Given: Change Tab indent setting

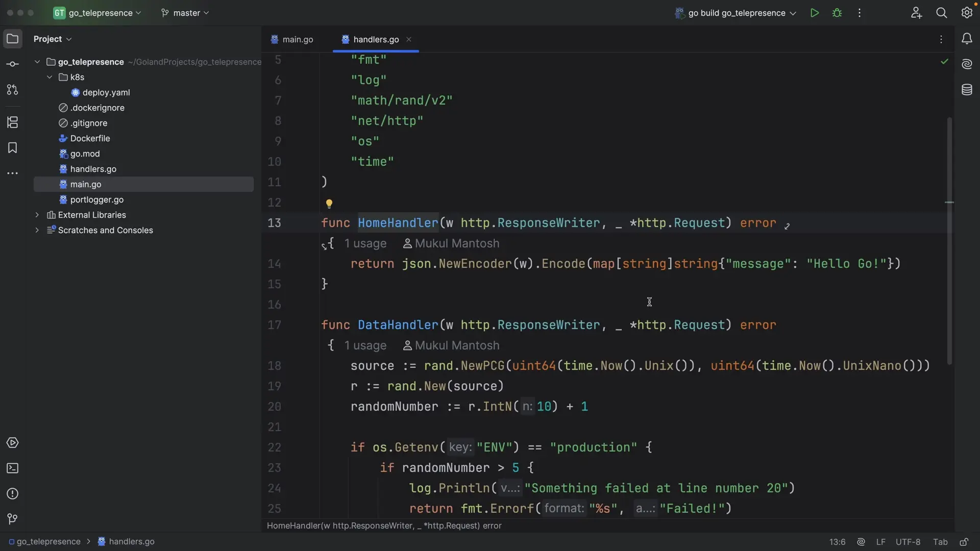Looking at the screenshot, I should click(940, 542).
